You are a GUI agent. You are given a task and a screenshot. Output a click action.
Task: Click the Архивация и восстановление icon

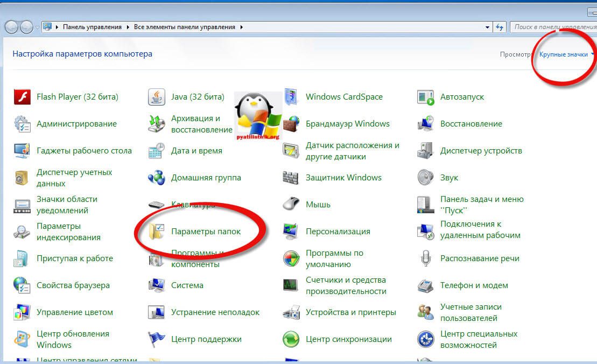coord(157,124)
